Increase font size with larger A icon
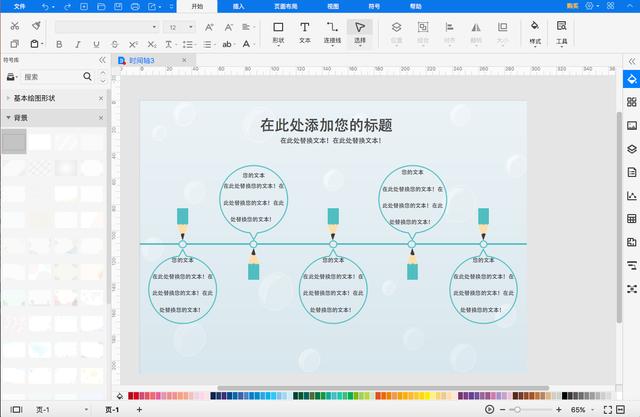The width and height of the screenshot is (640, 417). pos(209,27)
